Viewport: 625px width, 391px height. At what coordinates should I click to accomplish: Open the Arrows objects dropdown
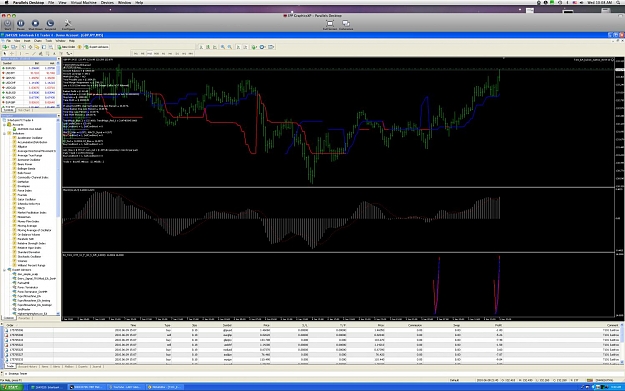tap(69, 53)
